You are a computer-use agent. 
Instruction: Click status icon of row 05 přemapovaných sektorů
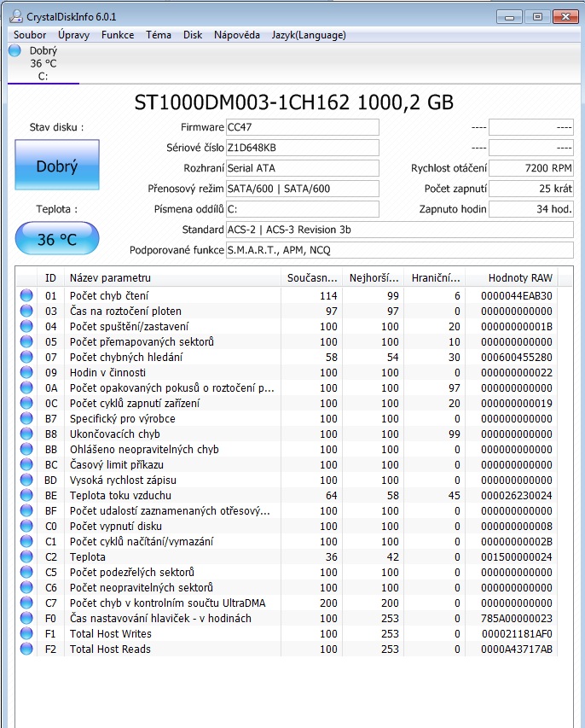point(26,341)
